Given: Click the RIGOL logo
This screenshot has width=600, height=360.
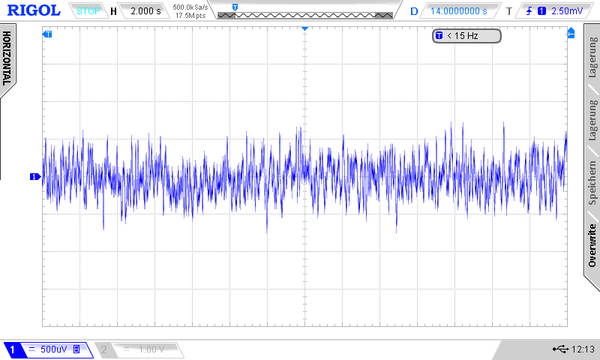Looking at the screenshot, I should (34, 10).
